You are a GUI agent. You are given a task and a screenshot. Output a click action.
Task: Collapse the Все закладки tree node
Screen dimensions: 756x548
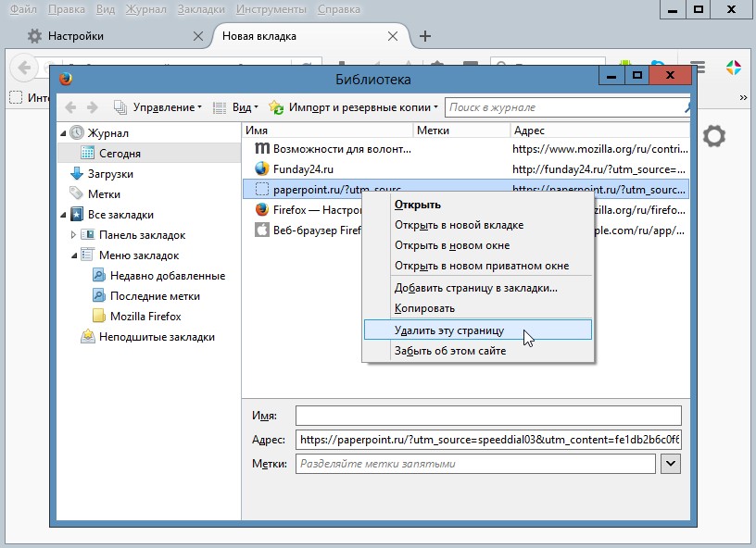pos(63,215)
